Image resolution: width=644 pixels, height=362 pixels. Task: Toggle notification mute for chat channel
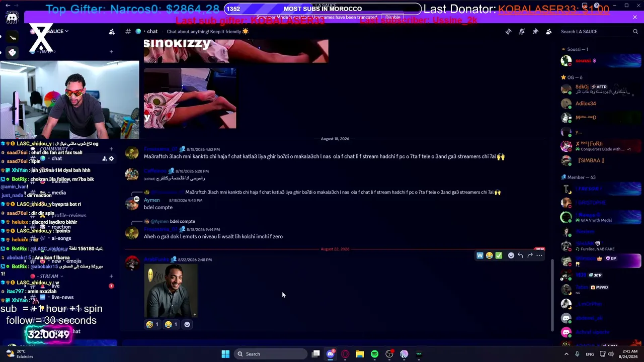522,32
